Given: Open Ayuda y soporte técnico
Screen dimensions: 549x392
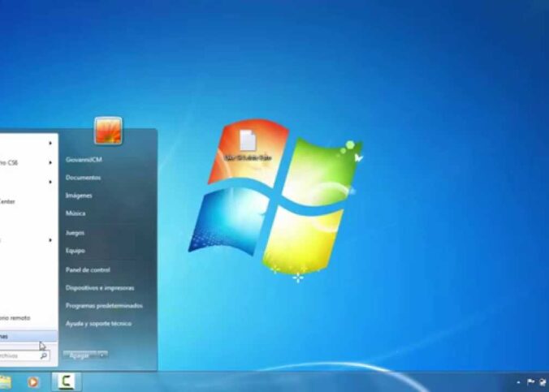Looking at the screenshot, I should [98, 323].
